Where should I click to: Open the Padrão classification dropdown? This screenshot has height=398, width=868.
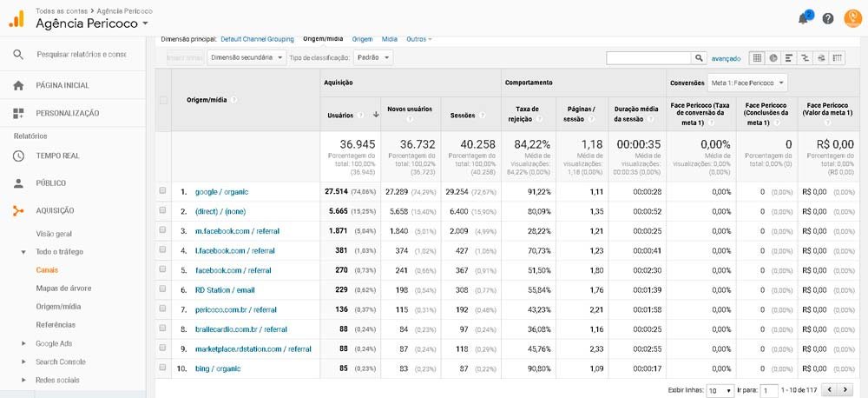(373, 57)
